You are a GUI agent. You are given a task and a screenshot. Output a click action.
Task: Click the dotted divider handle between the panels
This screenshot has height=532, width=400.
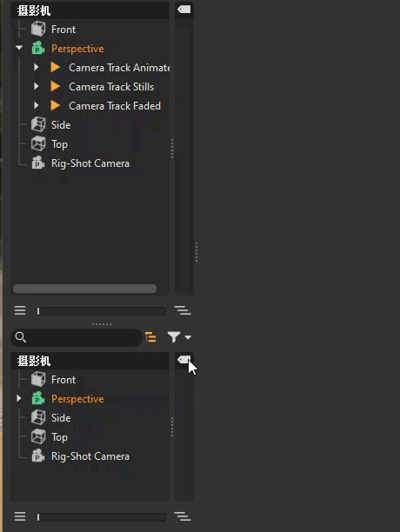coord(102,324)
